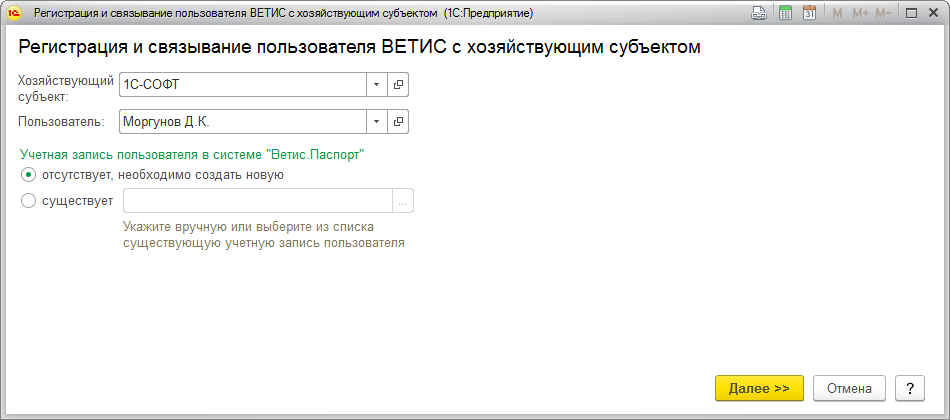This screenshot has width=950, height=420.
Task: Click the M- memory subtract button
Action: [883, 13]
